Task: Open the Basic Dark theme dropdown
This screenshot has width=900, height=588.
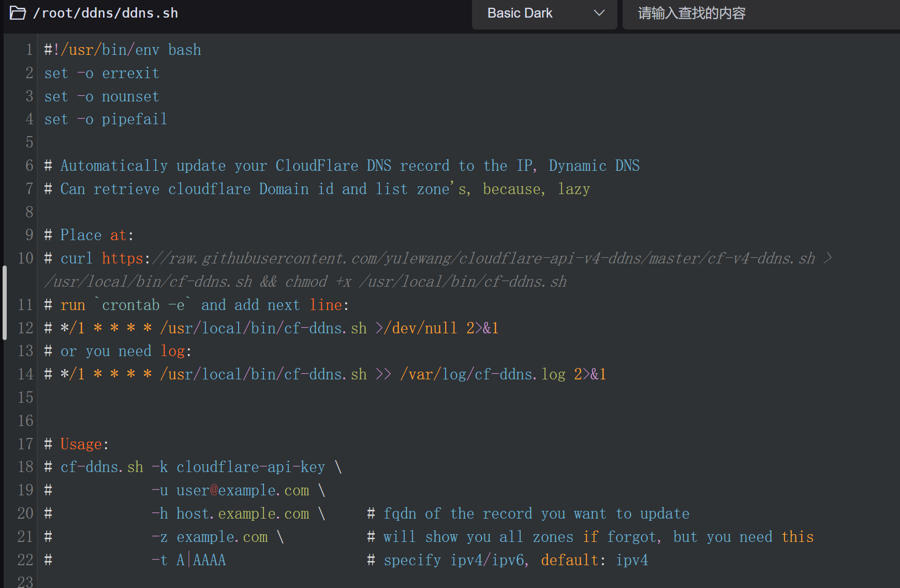Action: (x=543, y=13)
